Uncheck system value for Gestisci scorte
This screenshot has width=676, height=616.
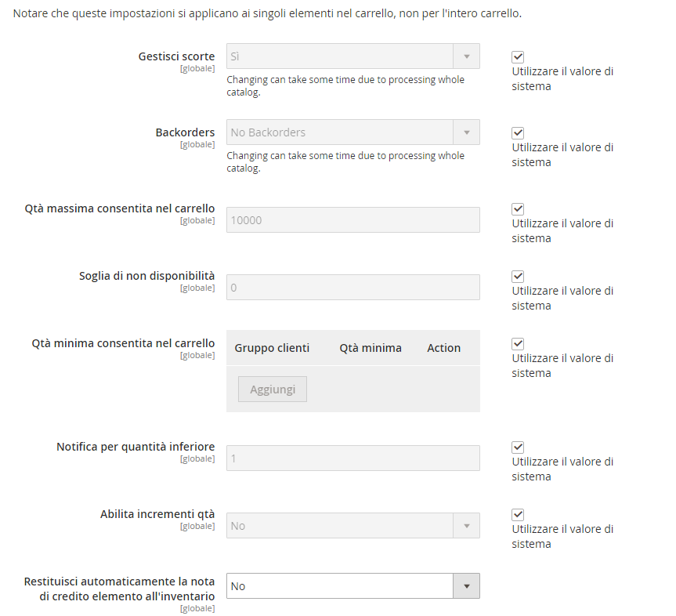pos(518,56)
